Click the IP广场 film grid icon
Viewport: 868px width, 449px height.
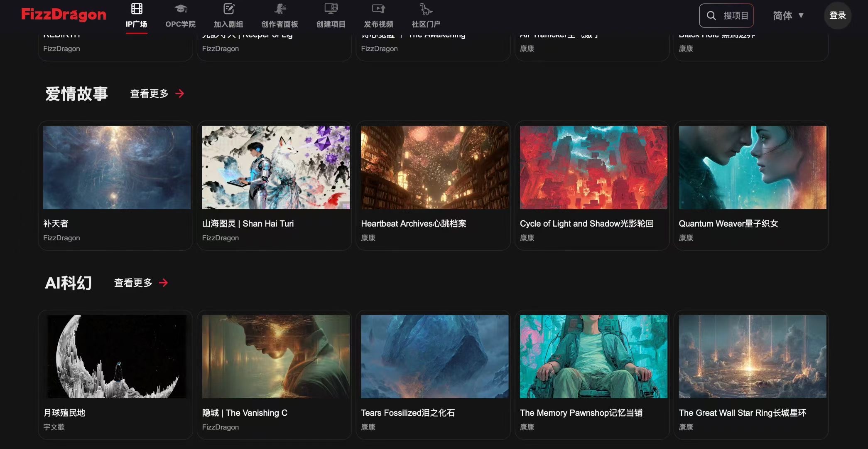(x=137, y=9)
